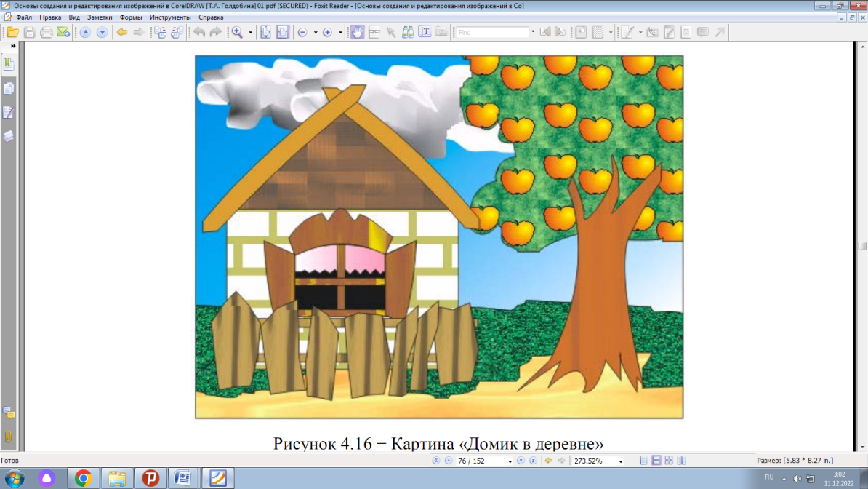Image resolution: width=868 pixels, height=489 pixels.
Task: Select the Zoom magnifier tool
Action: point(238,32)
